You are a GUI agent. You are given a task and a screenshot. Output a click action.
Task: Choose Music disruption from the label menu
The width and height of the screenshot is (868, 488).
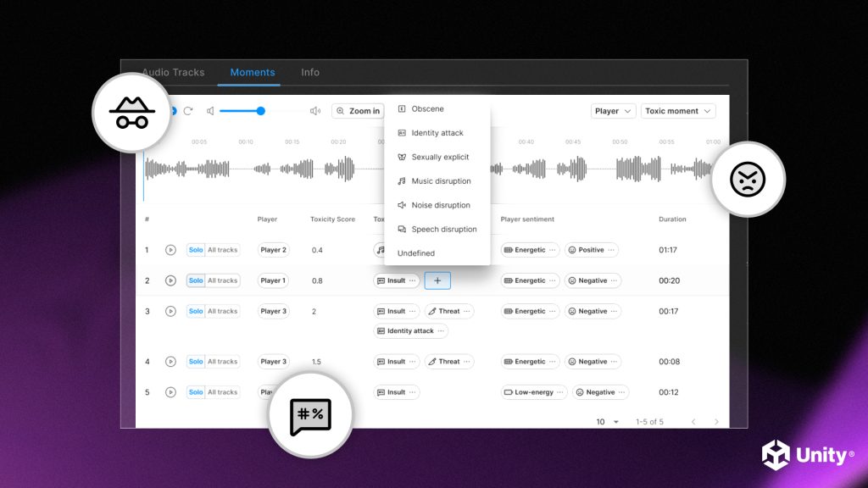pyautogui.click(x=441, y=180)
